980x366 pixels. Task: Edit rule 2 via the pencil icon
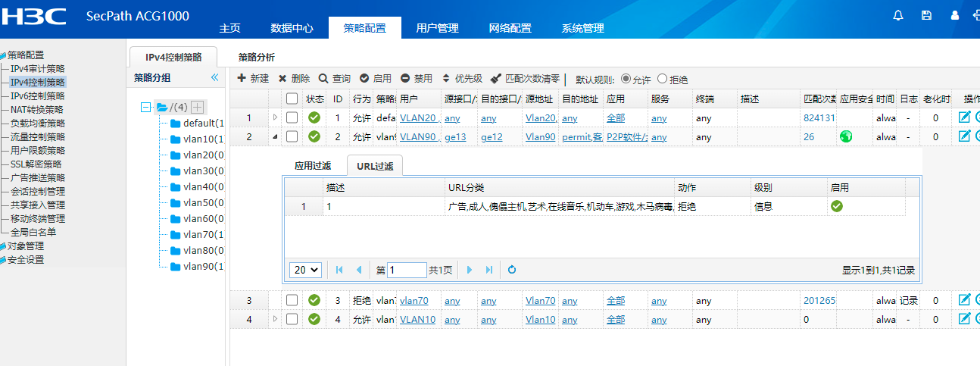pos(964,136)
